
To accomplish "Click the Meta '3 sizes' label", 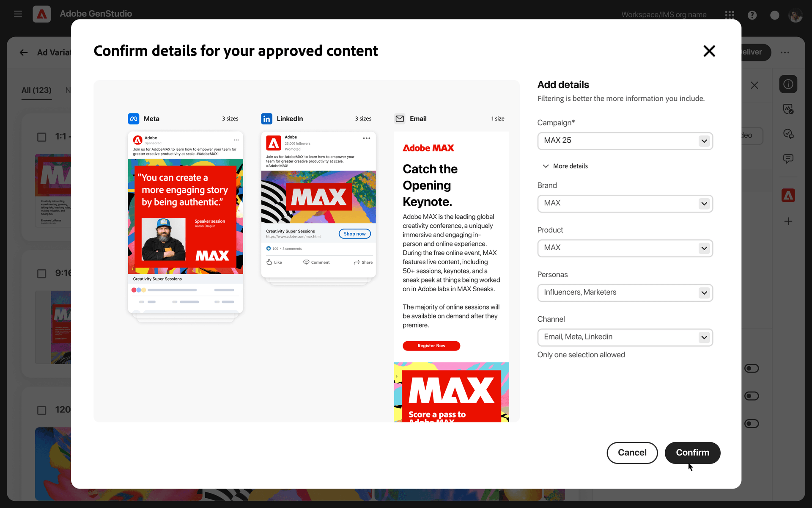I will coord(230,119).
